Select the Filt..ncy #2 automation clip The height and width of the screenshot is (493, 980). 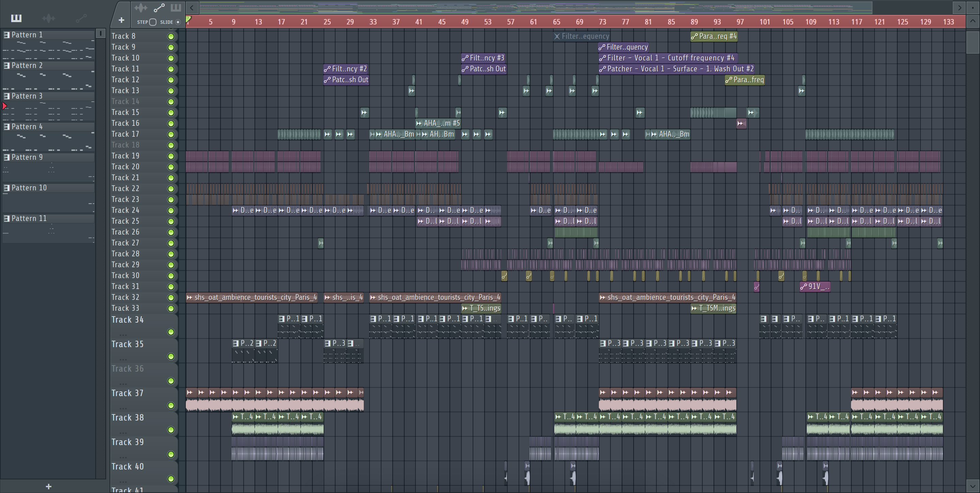(x=345, y=69)
